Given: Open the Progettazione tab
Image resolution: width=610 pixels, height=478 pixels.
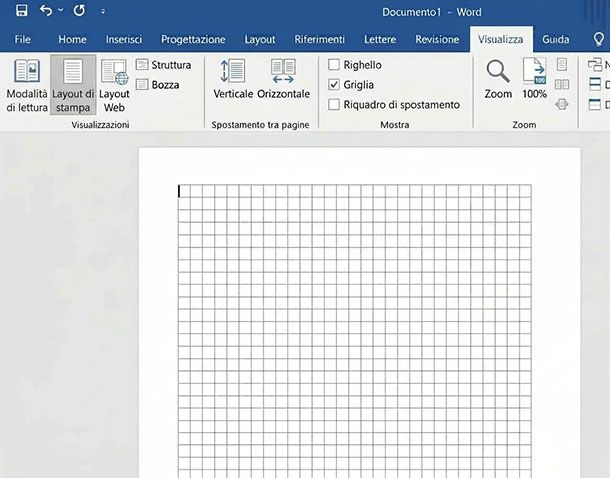Looking at the screenshot, I should coord(193,39).
